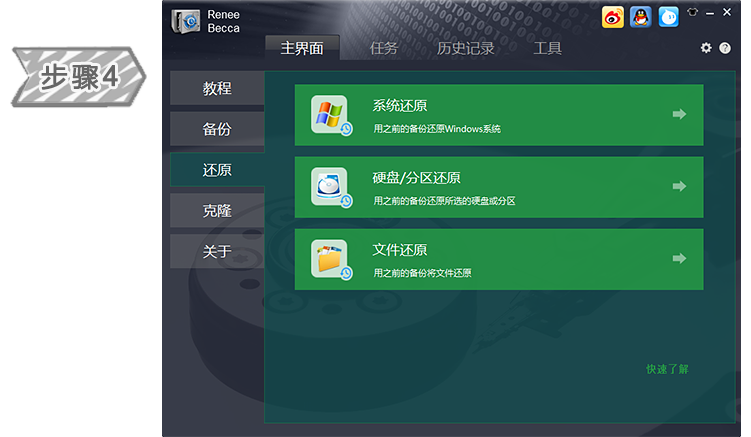Click the Renee Becca safe logo

click(x=186, y=22)
